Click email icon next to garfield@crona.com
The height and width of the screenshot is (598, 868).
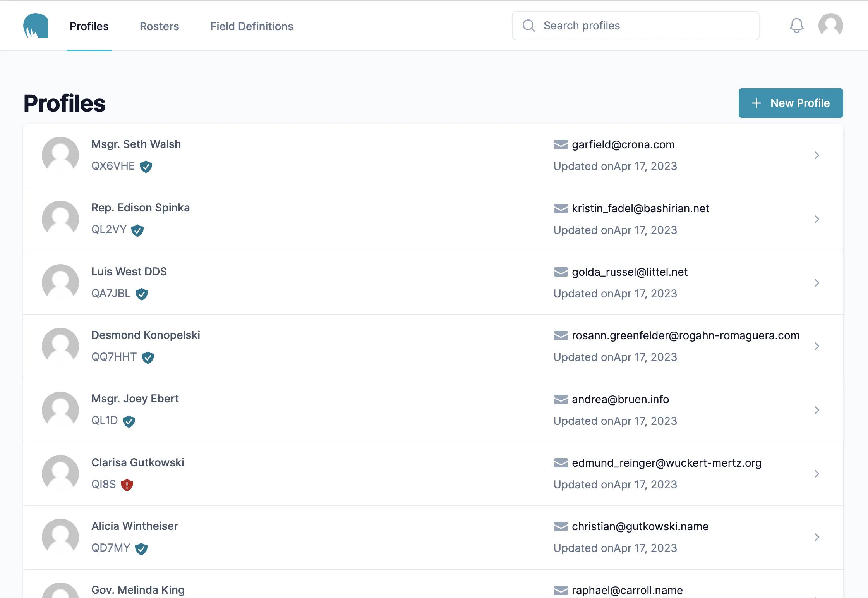[x=560, y=144]
